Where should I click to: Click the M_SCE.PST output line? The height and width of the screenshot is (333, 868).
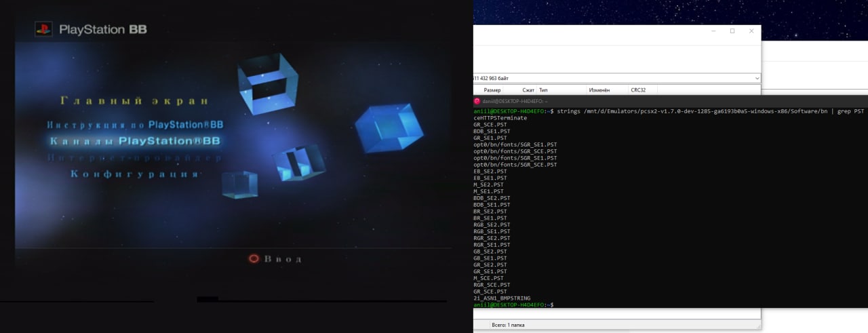[x=488, y=278]
